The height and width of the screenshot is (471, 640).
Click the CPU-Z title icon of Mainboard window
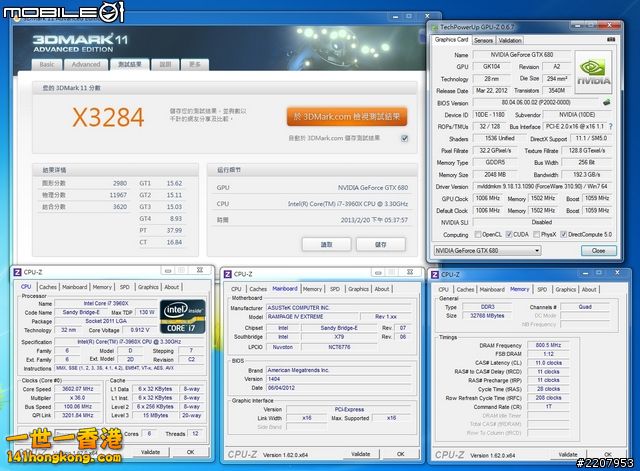click(229, 272)
